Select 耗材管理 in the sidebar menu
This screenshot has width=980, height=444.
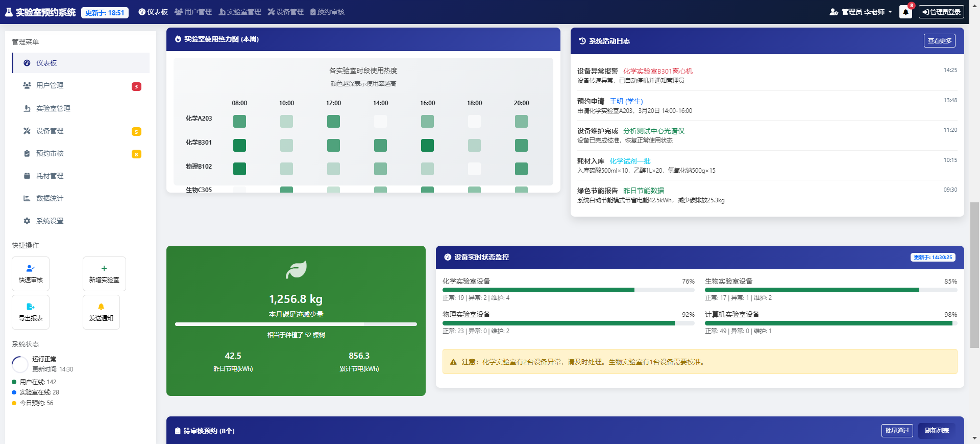coord(81,176)
